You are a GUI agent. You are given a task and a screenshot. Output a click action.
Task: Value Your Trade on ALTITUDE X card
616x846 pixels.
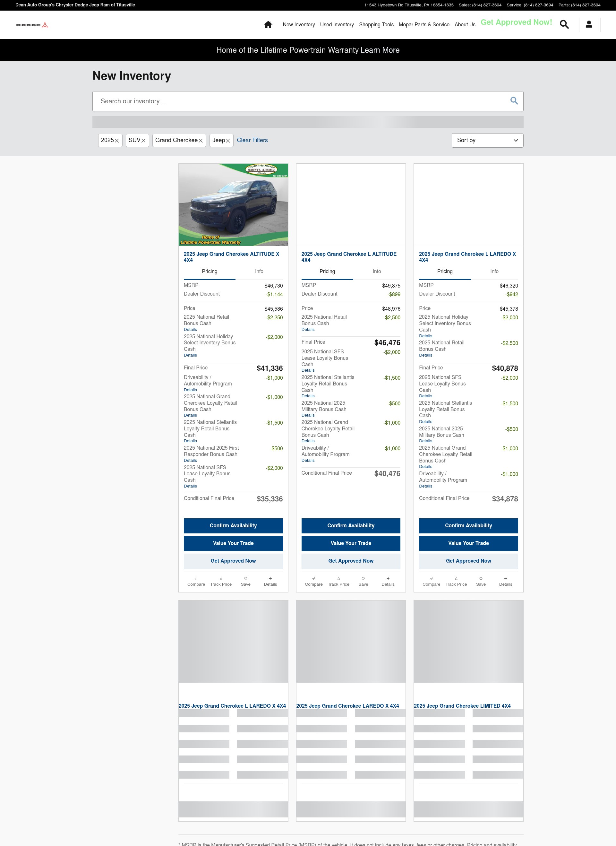[x=233, y=543]
